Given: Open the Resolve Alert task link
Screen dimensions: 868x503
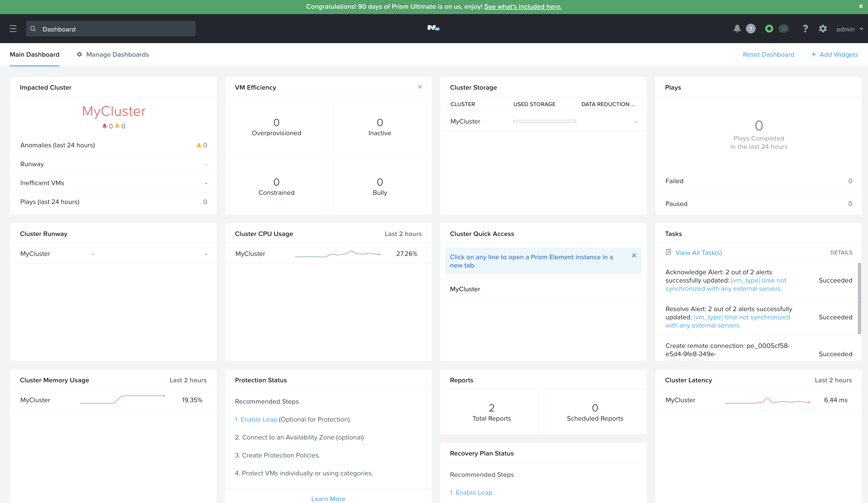Looking at the screenshot, I should pyautogui.click(x=728, y=322).
